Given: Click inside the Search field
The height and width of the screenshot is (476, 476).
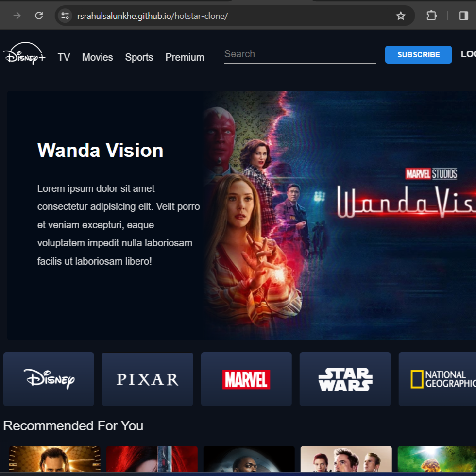Looking at the screenshot, I should 300,54.
